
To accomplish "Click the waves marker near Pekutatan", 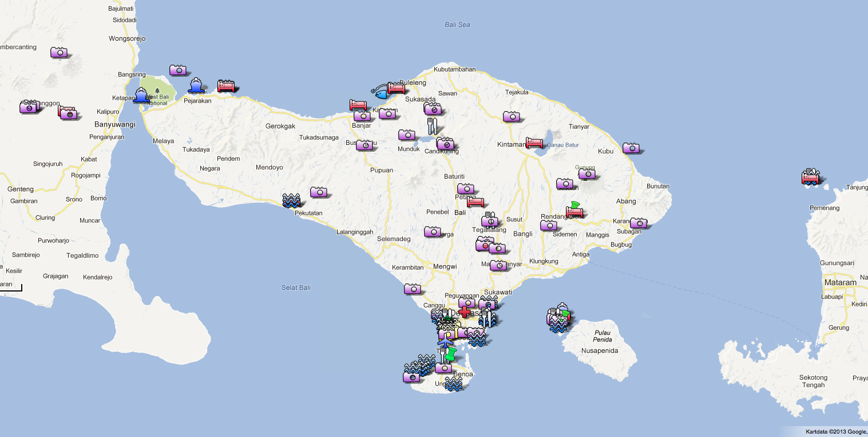I will point(291,200).
